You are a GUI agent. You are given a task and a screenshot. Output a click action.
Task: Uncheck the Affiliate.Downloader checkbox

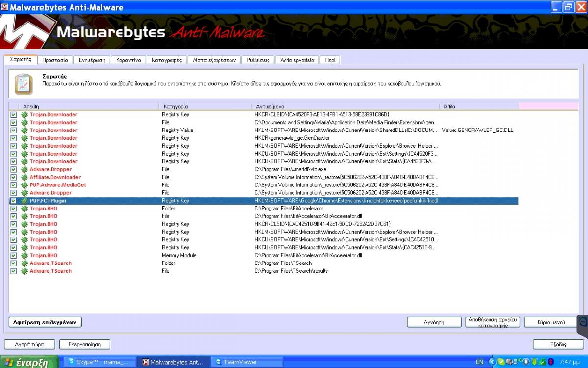click(14, 177)
